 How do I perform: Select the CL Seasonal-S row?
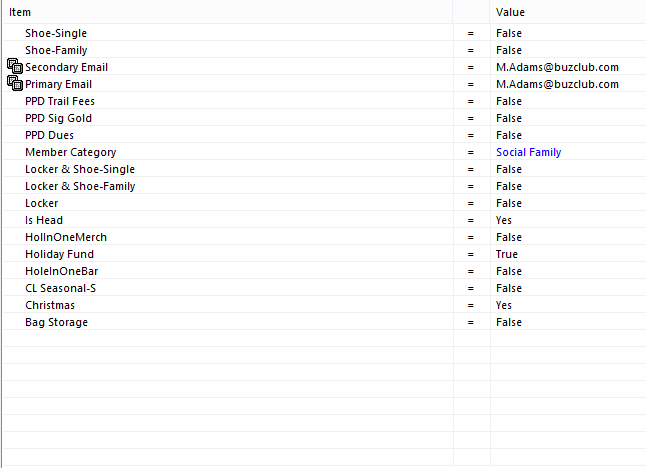click(61, 288)
